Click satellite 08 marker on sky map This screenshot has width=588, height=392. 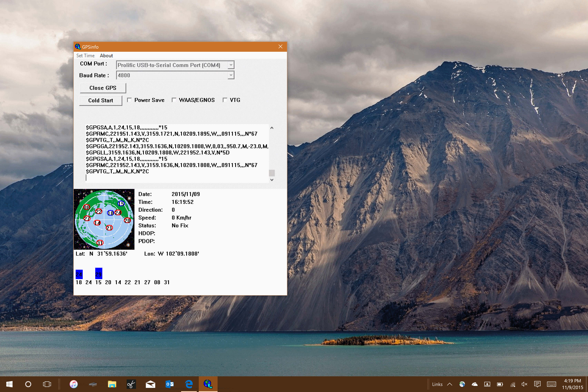(x=86, y=207)
